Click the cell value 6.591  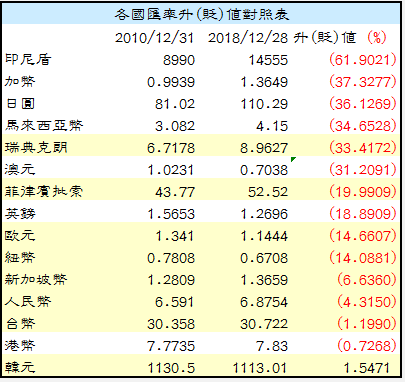[x=175, y=302]
